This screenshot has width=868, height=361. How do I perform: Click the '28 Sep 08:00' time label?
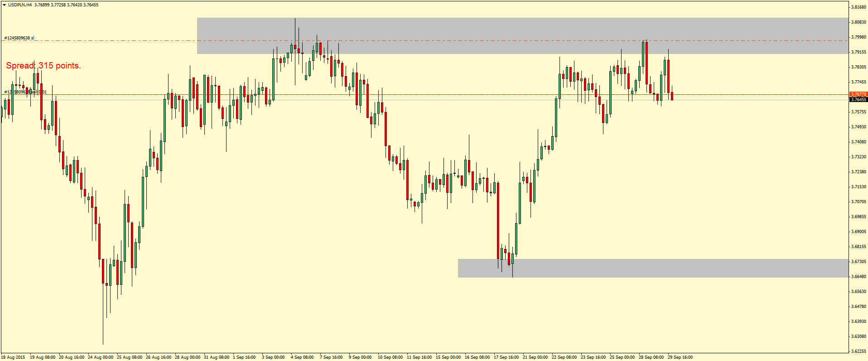pyautogui.click(x=651, y=357)
